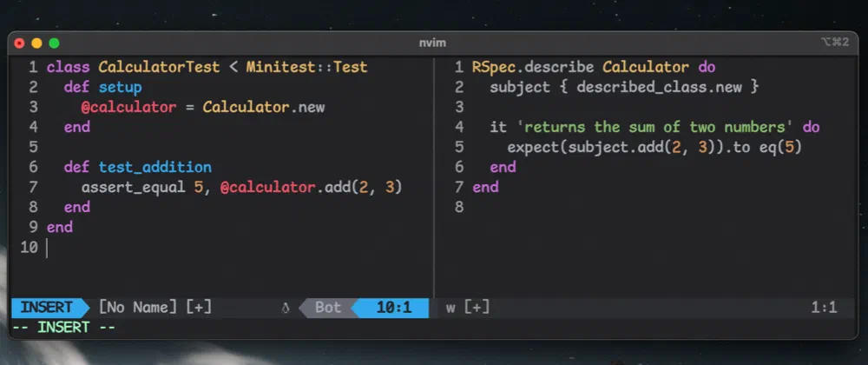Click the penguin icon in the statusline
Image resolution: width=868 pixels, height=365 pixels.
[x=286, y=308]
